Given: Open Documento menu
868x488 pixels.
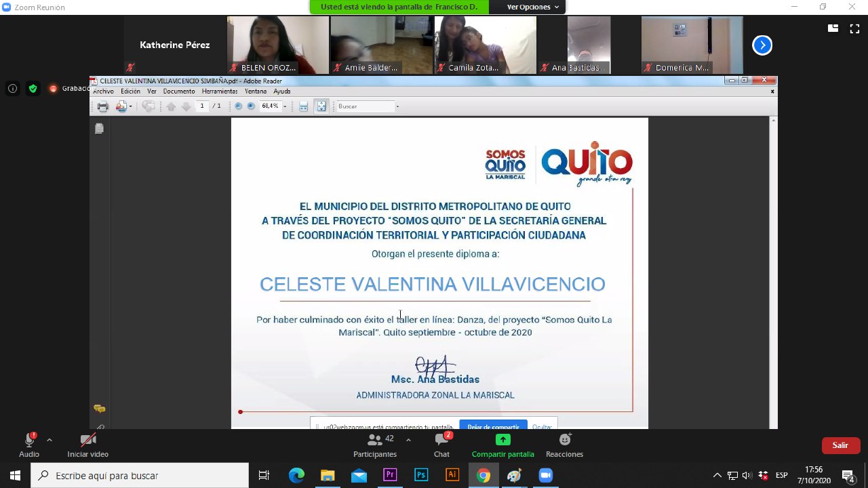Looking at the screenshot, I should [x=179, y=91].
